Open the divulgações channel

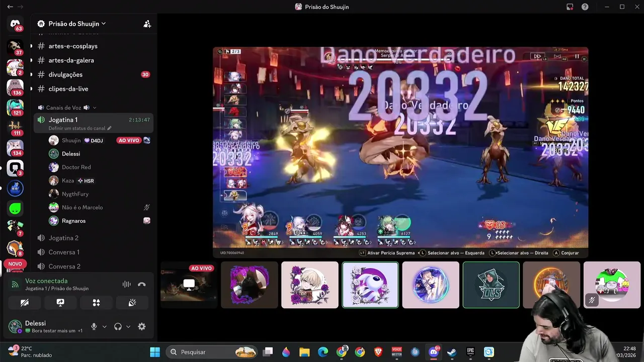pos(65,74)
